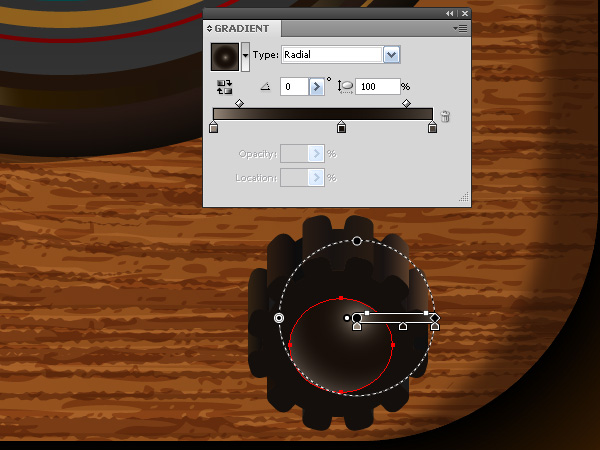Click the gradient ramp bar

pos(323,114)
